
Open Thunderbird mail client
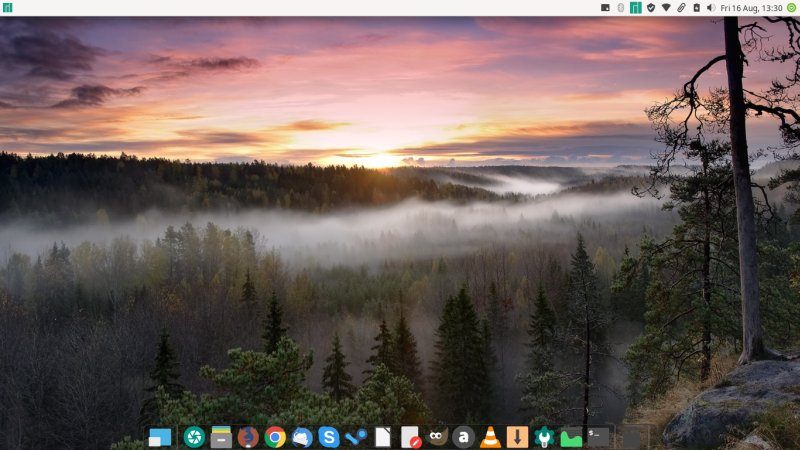(302, 437)
